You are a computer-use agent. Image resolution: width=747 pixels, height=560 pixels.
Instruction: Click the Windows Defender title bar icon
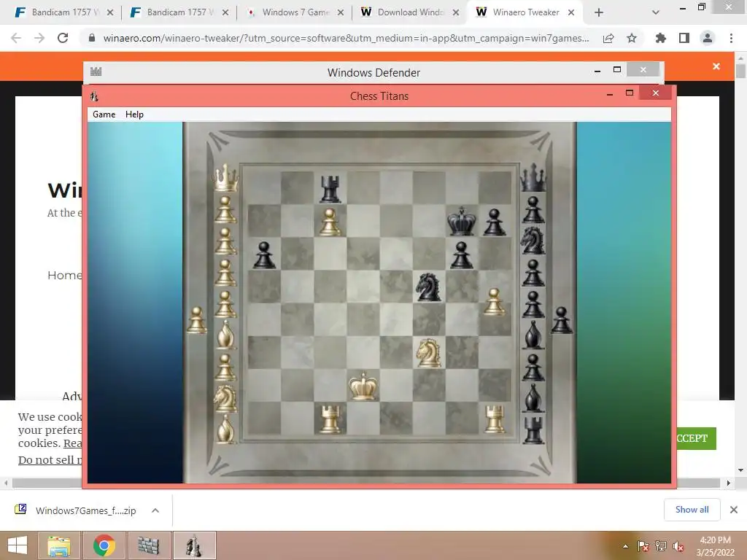96,72
